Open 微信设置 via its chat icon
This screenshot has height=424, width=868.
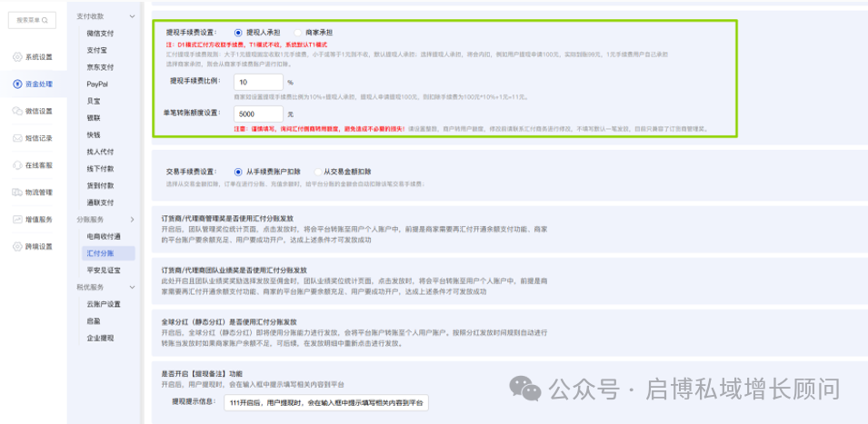[17, 111]
